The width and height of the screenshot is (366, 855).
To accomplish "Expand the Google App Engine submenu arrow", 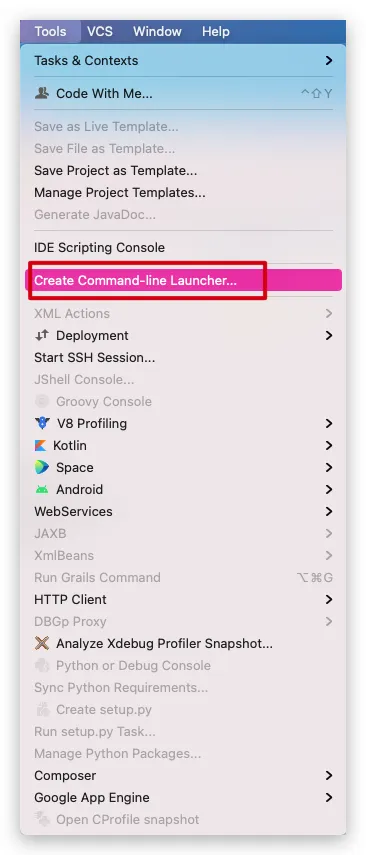I will 329,797.
